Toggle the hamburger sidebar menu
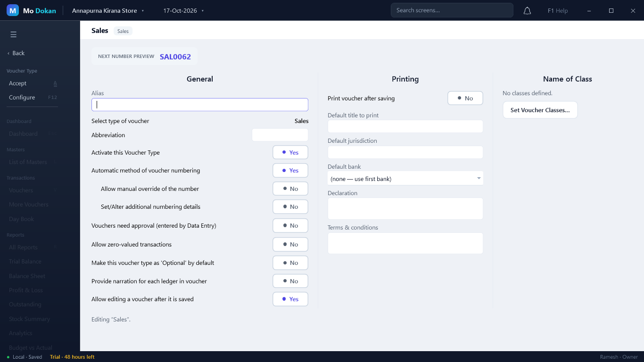The height and width of the screenshot is (362, 644). point(13,34)
